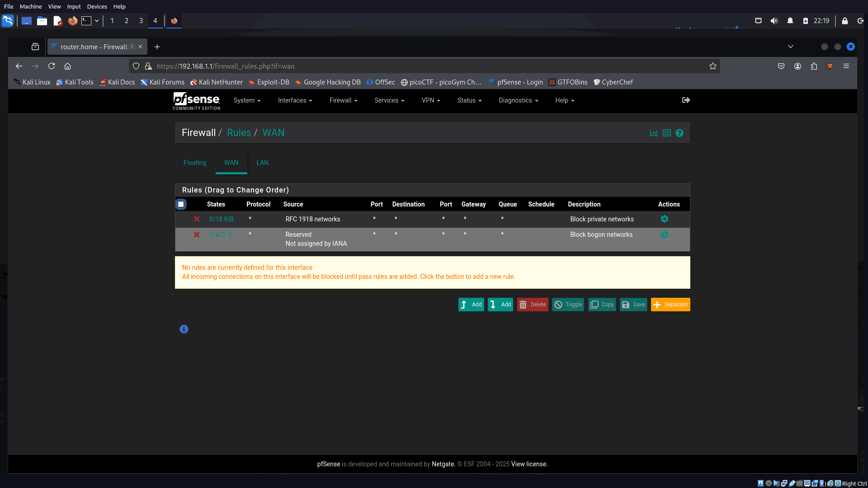This screenshot has height=488, width=868.
Task: Expand the System menu
Action: coord(247,101)
